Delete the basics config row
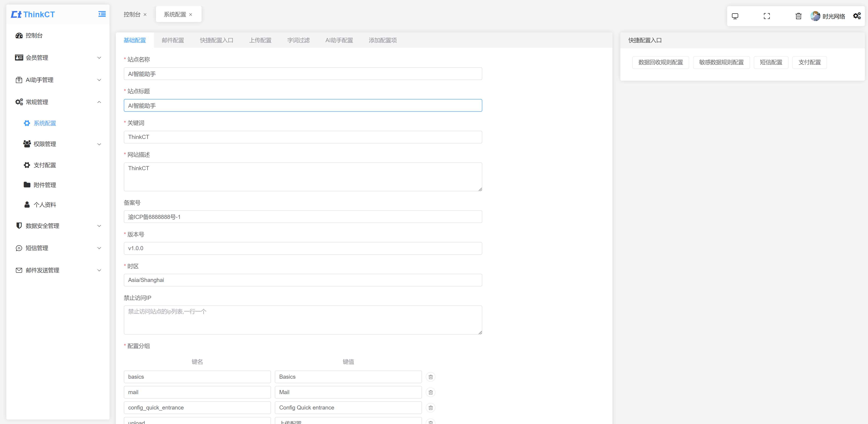Viewport: 868px width, 424px height. [x=431, y=376]
